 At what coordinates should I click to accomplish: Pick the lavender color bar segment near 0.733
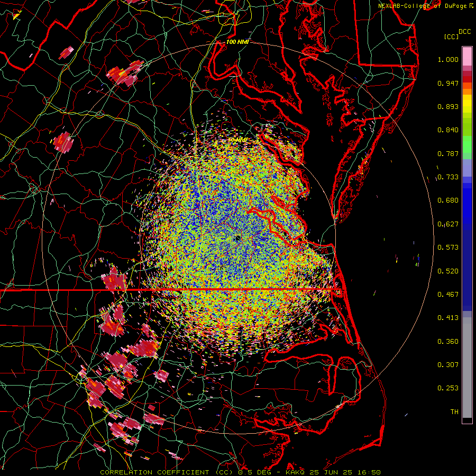pyautogui.click(x=467, y=168)
